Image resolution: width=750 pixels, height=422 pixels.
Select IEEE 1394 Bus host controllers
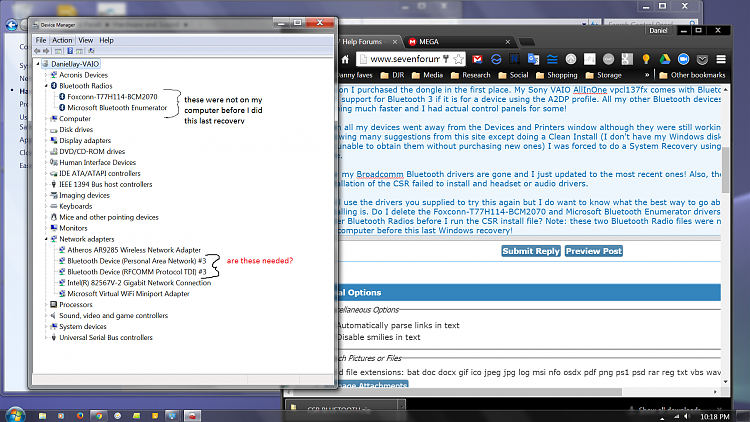(x=105, y=184)
